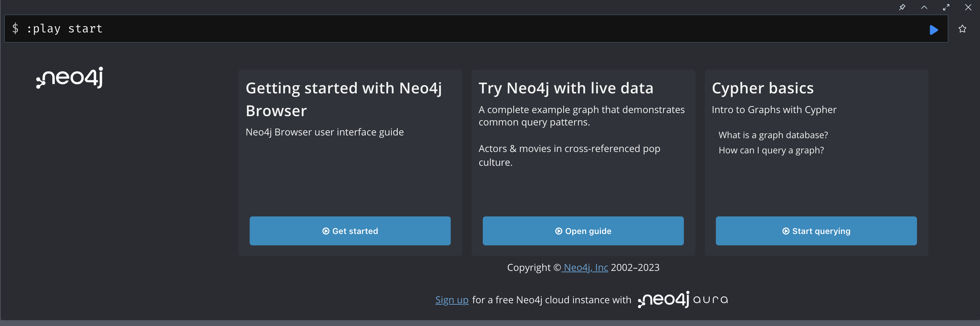Save command as favorite star
The height and width of the screenshot is (326, 980).
click(962, 29)
